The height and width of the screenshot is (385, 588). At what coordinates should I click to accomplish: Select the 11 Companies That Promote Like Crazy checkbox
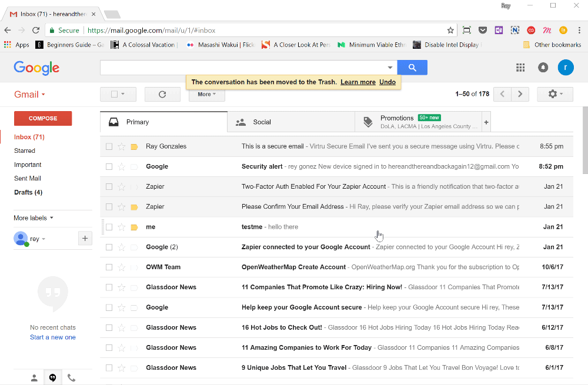109,287
